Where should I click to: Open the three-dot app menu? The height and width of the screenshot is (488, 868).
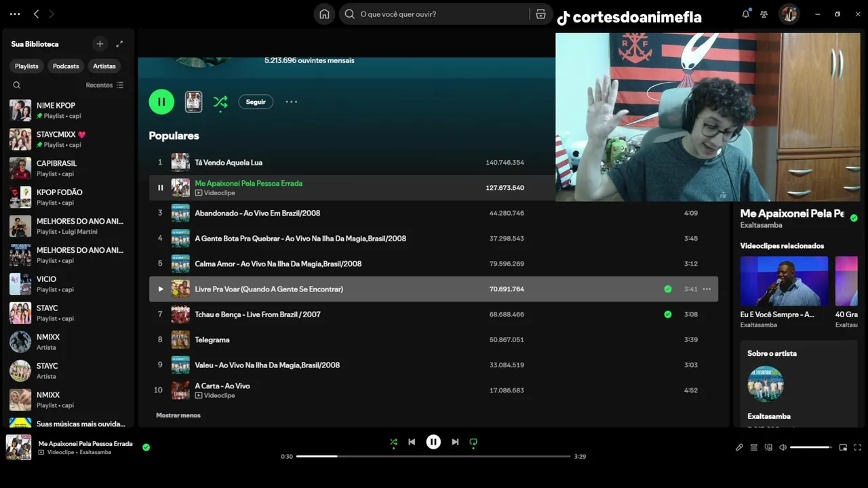[x=15, y=14]
